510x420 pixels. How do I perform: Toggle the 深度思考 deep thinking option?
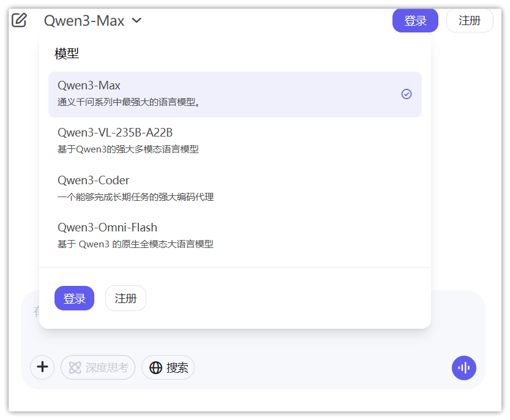tap(98, 367)
